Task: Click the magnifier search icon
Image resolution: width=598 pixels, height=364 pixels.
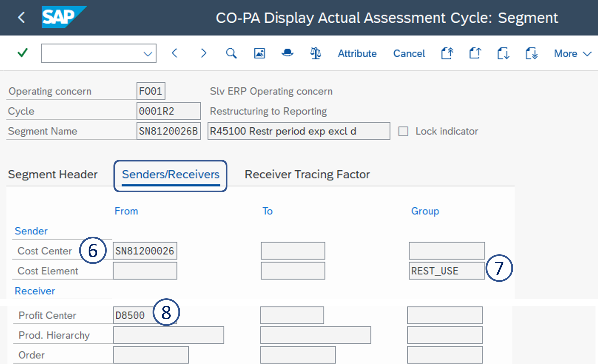Action: click(231, 53)
